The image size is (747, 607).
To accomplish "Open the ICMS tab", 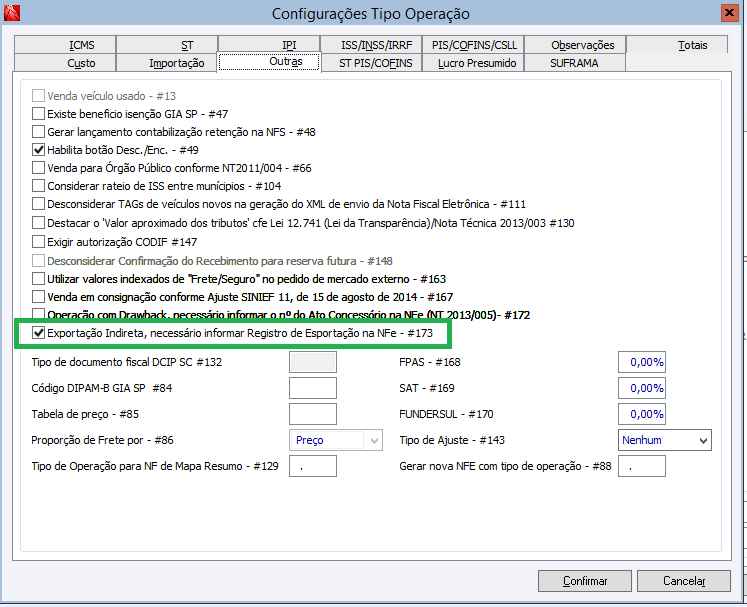I will 65,45.
